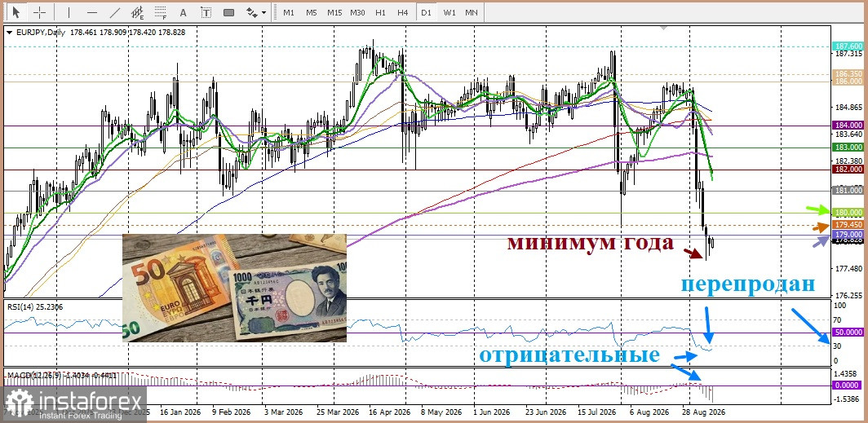Click the 8 May 2026 date label
Image resolution: width=868 pixels, height=423 pixels.
(441, 412)
